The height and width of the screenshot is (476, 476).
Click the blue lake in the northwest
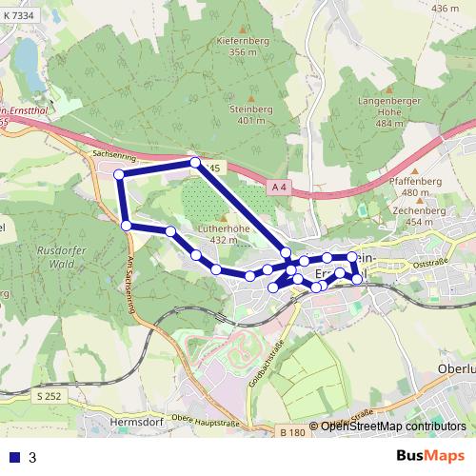pyautogui.click(x=28, y=65)
